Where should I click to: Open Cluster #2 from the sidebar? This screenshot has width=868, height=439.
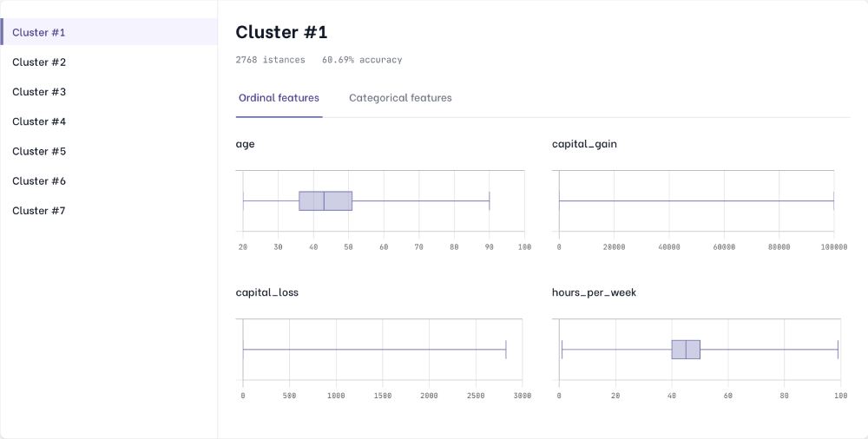tap(39, 62)
